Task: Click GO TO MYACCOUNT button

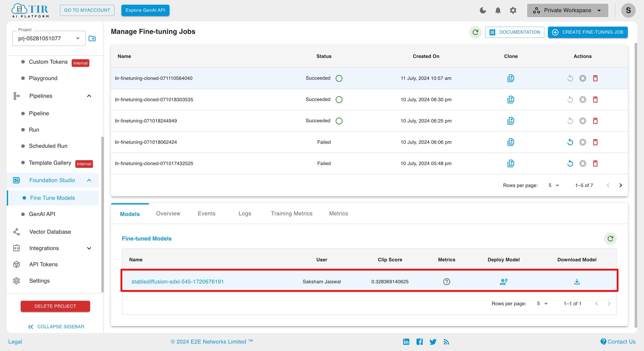Action: click(87, 10)
